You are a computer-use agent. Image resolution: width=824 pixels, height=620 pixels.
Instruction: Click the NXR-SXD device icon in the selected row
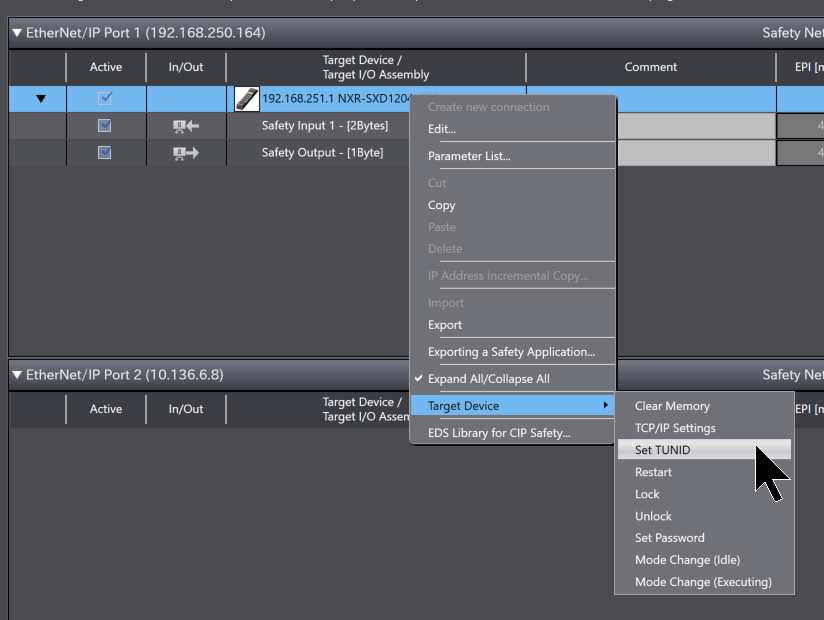pyautogui.click(x=246, y=99)
